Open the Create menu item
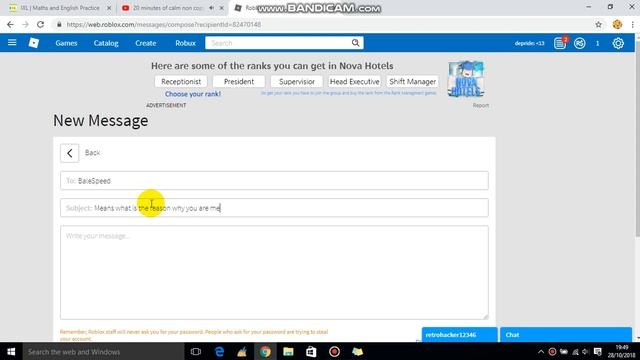The height and width of the screenshot is (360, 640). coord(146,43)
